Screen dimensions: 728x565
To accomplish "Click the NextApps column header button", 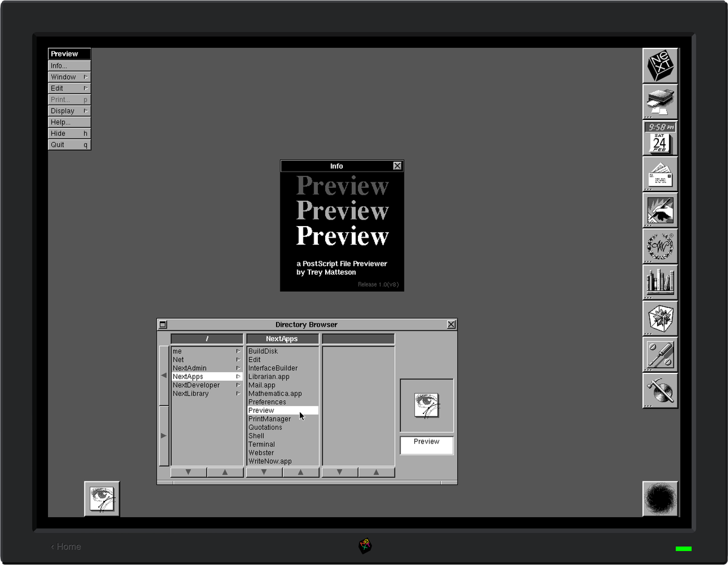I will pos(283,338).
